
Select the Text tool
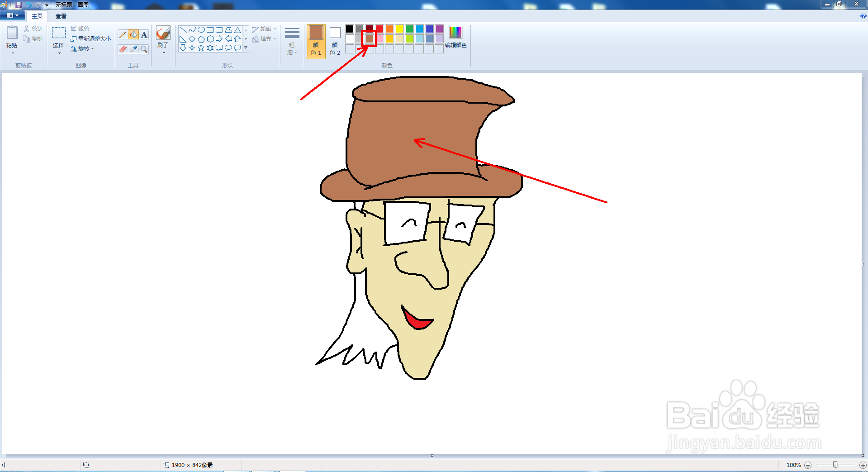coord(144,35)
